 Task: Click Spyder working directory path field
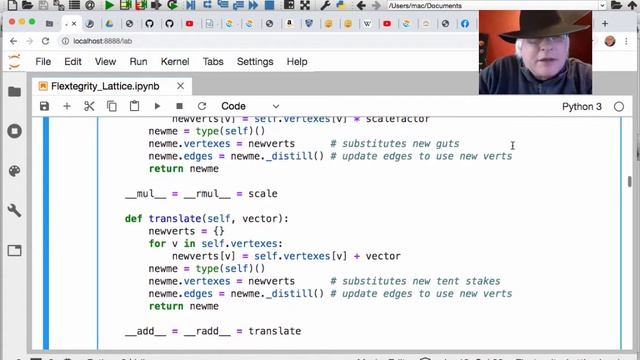point(492,5)
